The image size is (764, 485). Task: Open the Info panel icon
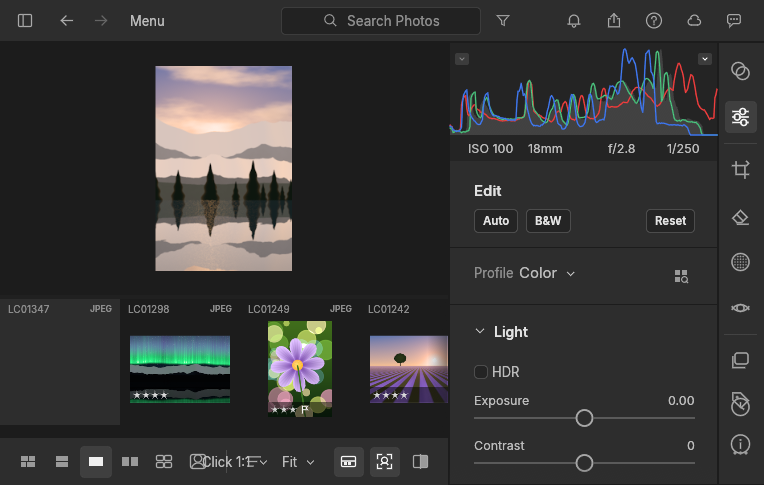click(x=740, y=445)
